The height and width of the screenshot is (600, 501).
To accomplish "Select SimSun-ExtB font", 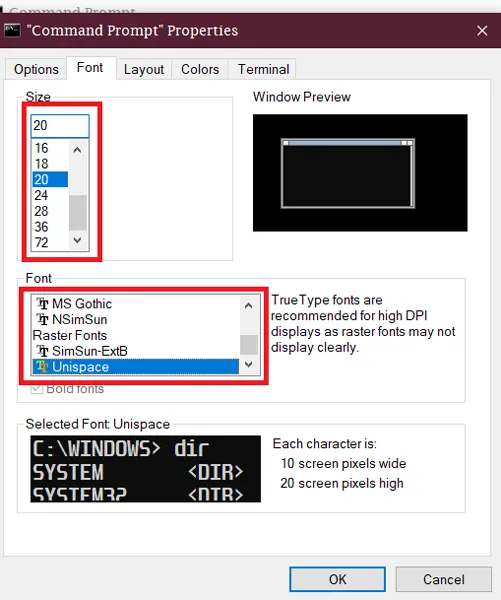I will [x=135, y=351].
